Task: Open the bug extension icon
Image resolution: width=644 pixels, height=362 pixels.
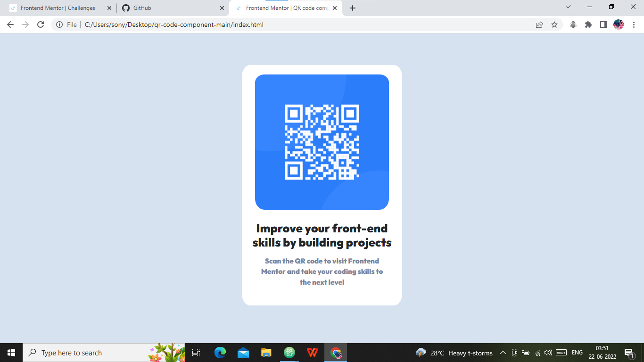Action: (573, 25)
